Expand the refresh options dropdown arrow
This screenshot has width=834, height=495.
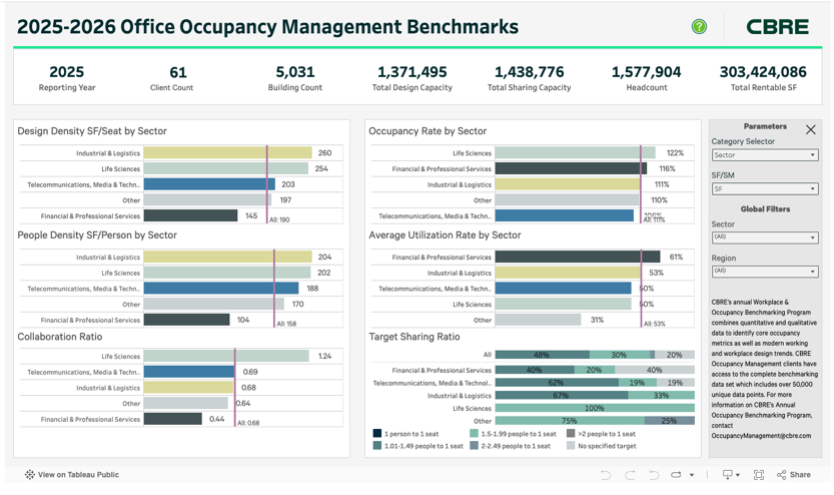pos(691,475)
